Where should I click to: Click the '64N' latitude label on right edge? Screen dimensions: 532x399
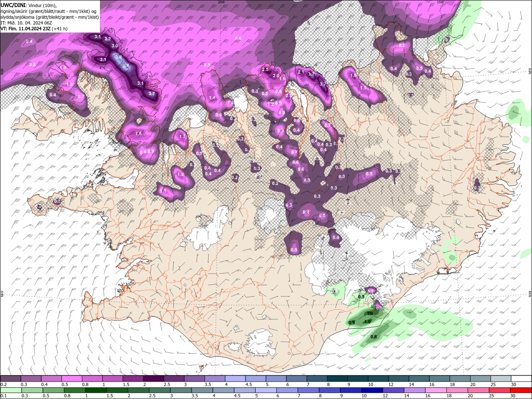pos(530,293)
